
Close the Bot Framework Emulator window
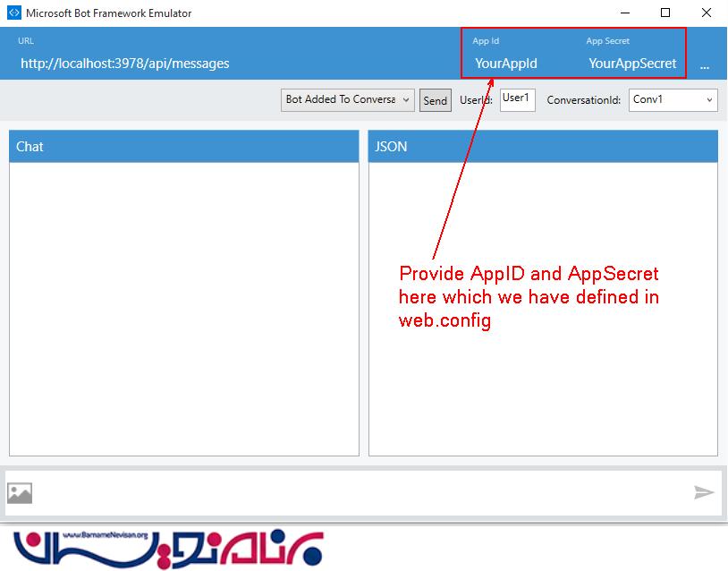[707, 13]
